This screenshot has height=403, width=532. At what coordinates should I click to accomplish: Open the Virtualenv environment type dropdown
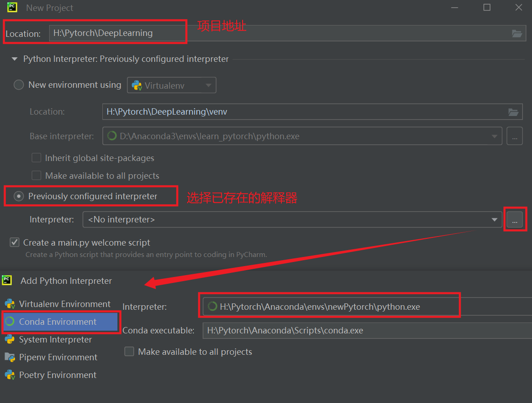click(x=208, y=85)
